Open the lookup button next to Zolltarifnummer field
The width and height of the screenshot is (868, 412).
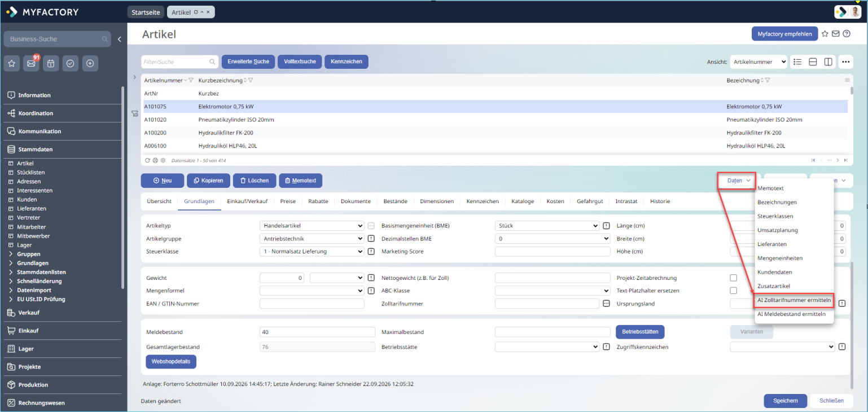point(607,304)
